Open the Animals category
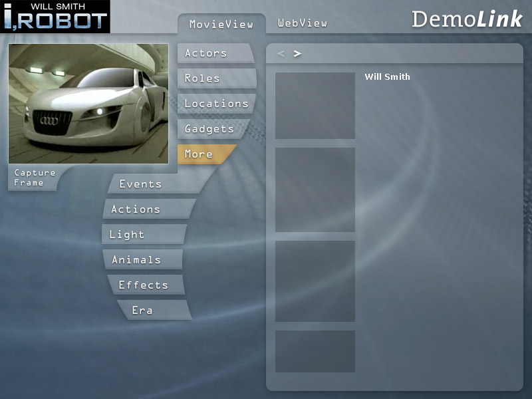Screen dimensions: 532x399 pos(136,260)
